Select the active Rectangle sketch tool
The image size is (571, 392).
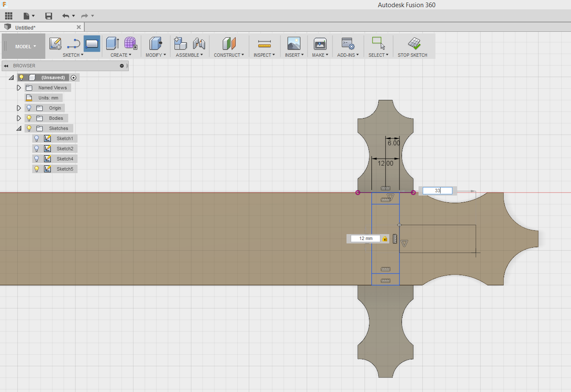(92, 44)
